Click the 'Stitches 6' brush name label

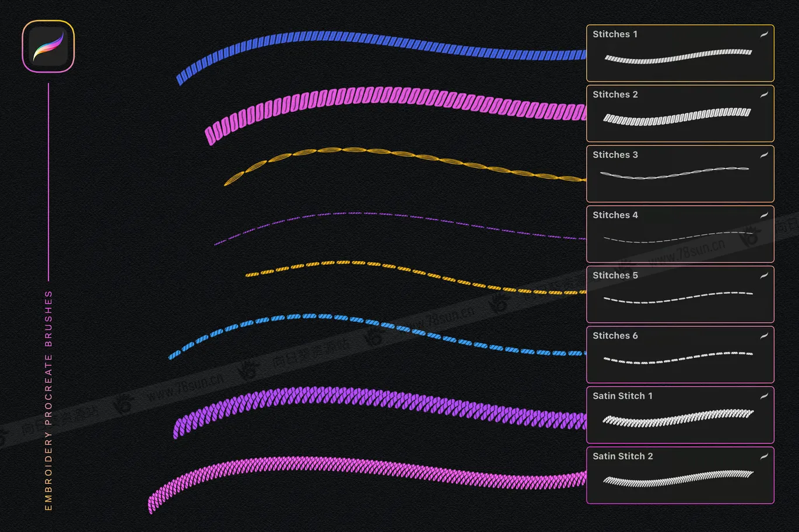click(615, 336)
